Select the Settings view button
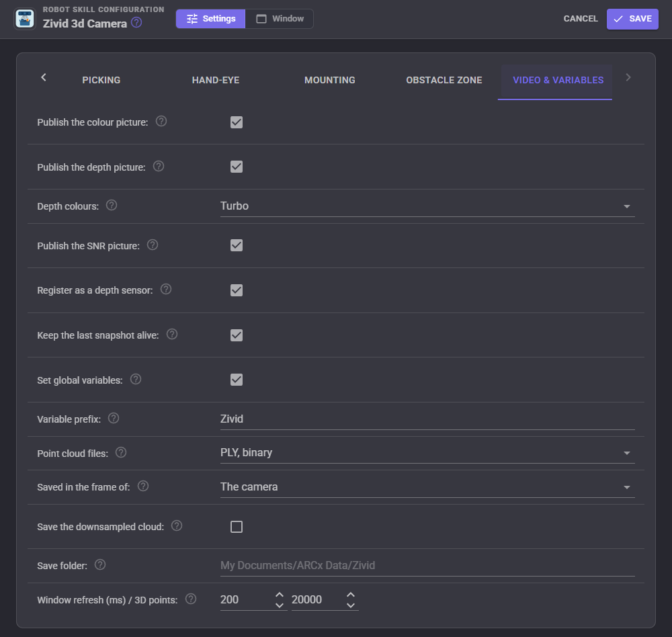Viewport: 672px width, 637px height. point(211,19)
